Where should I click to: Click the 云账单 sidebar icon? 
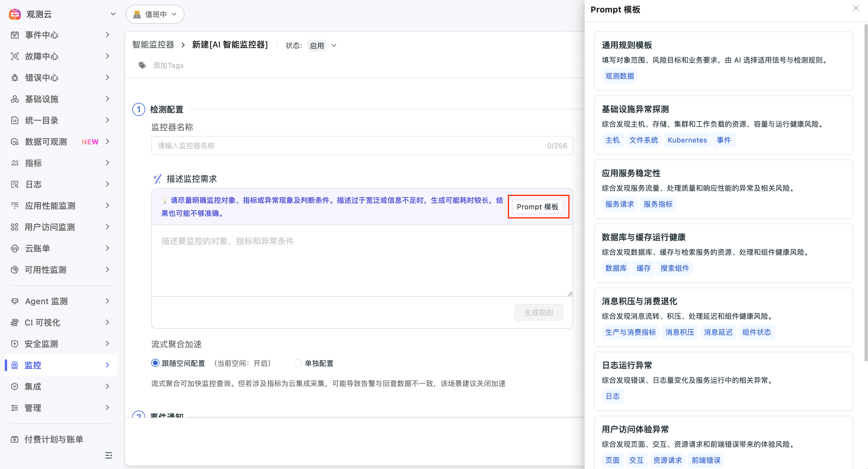click(x=15, y=248)
